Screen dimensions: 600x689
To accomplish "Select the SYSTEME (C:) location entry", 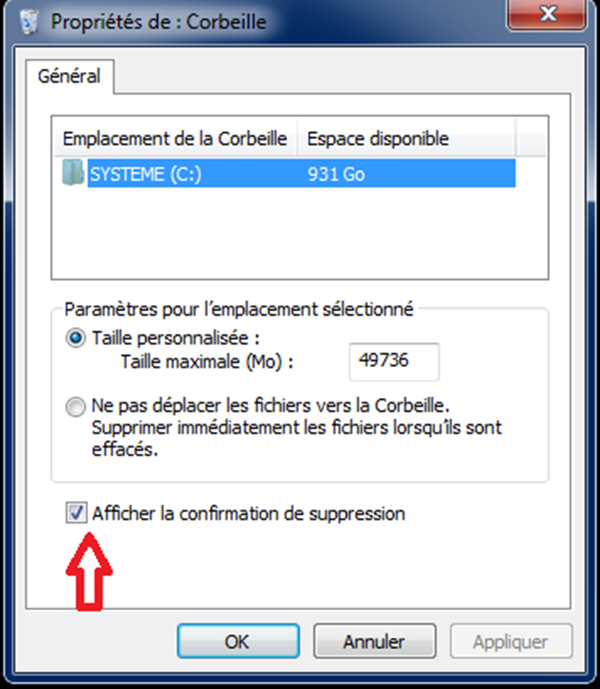I will (146, 174).
